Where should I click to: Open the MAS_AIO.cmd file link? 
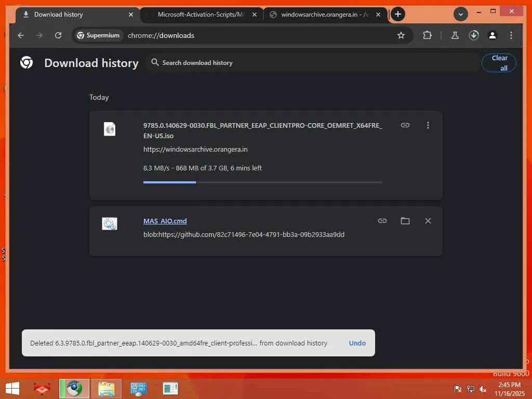tap(165, 221)
